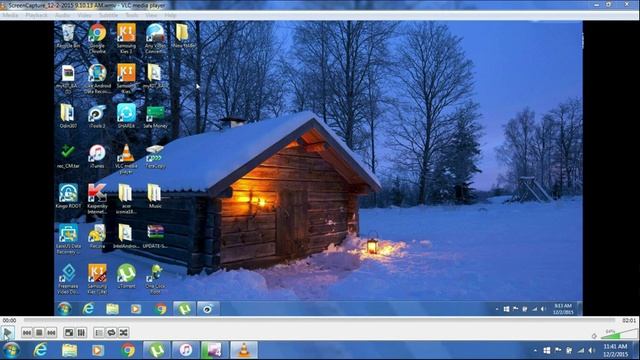640x360 pixels.
Task: Click the Samsung Kies 3 desktop icon
Action: (x=126, y=38)
